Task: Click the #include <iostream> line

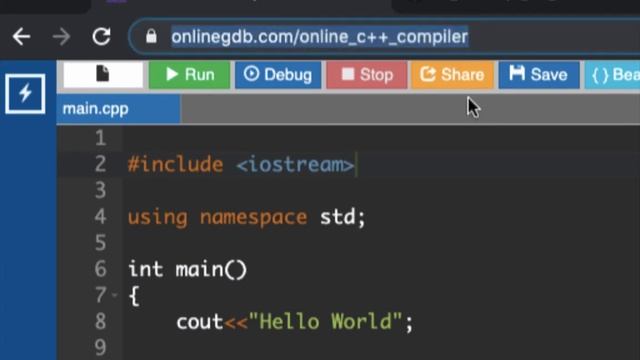Action: point(242,164)
